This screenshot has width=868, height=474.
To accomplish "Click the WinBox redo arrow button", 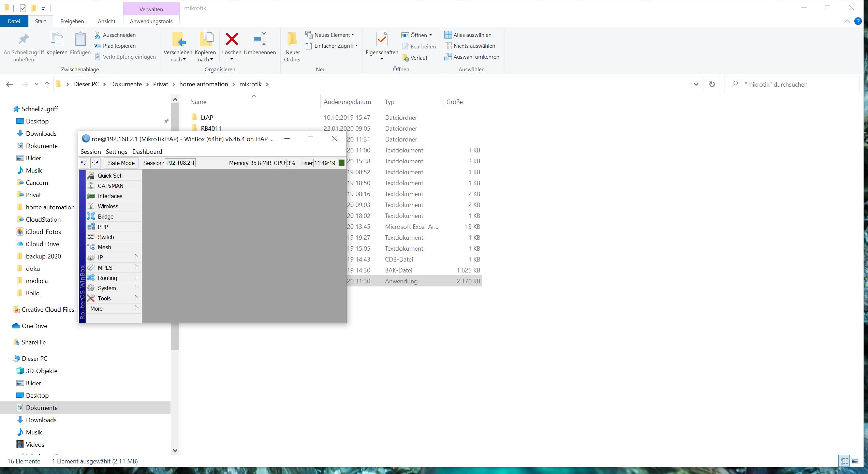I will click(95, 163).
